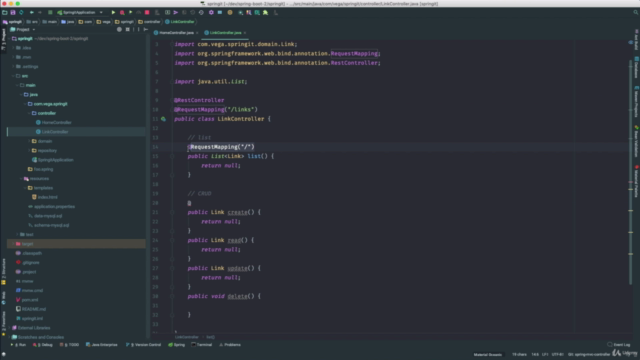
Task: Expand the test folder in tree
Action: coord(17,235)
